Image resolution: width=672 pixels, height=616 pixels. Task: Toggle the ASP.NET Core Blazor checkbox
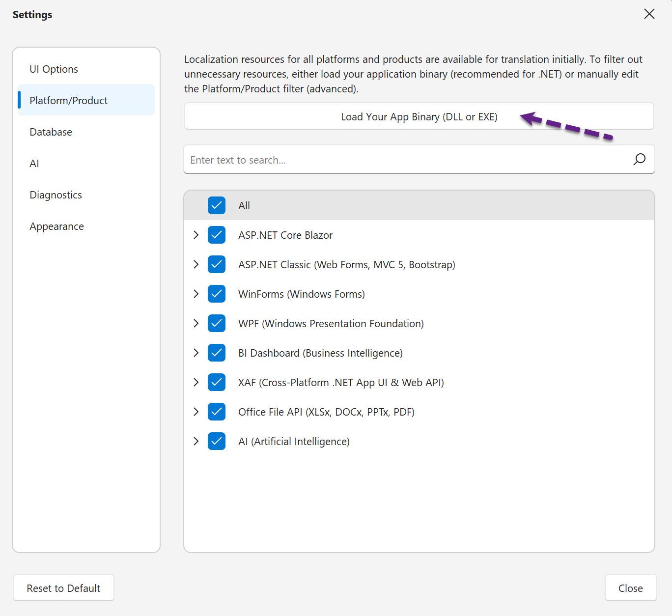pos(217,235)
